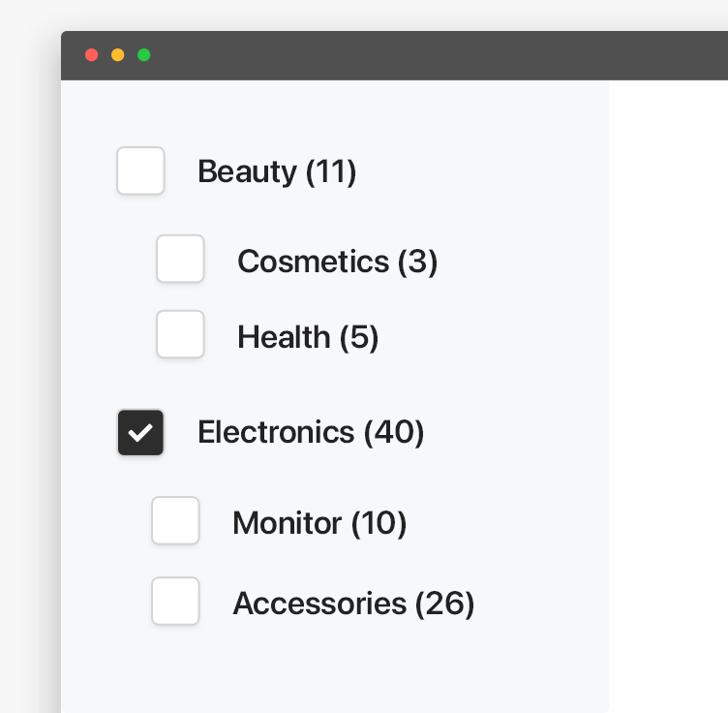
Task: Close the window with the red button
Action: point(92,55)
